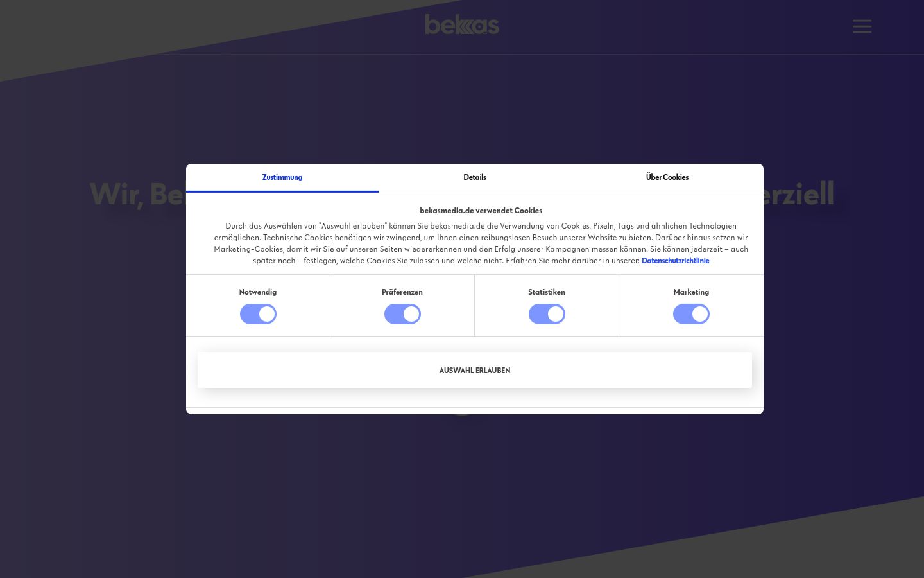Click the Präferenzen label
This screenshot has width=924, height=578.
tap(402, 292)
